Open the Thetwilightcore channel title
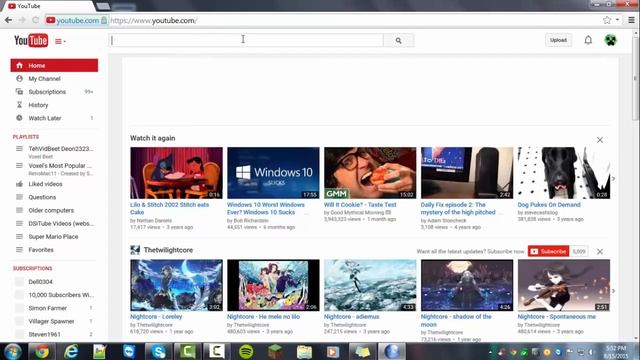 [x=168, y=250]
